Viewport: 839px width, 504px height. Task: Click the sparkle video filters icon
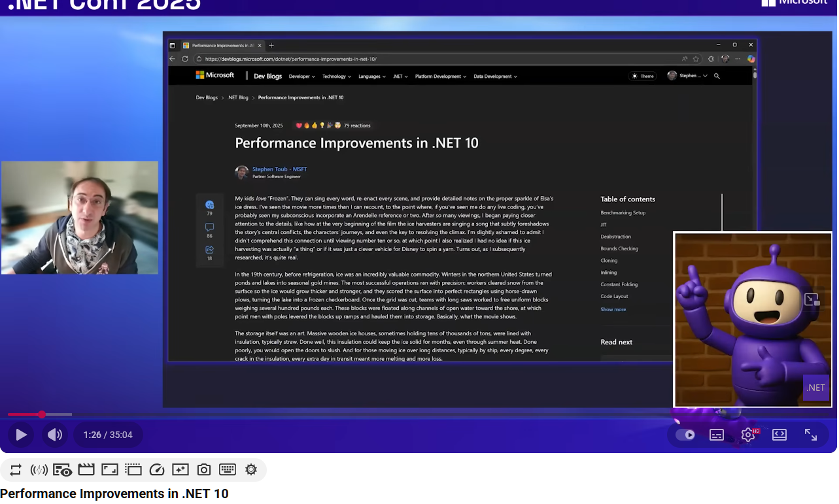point(180,469)
